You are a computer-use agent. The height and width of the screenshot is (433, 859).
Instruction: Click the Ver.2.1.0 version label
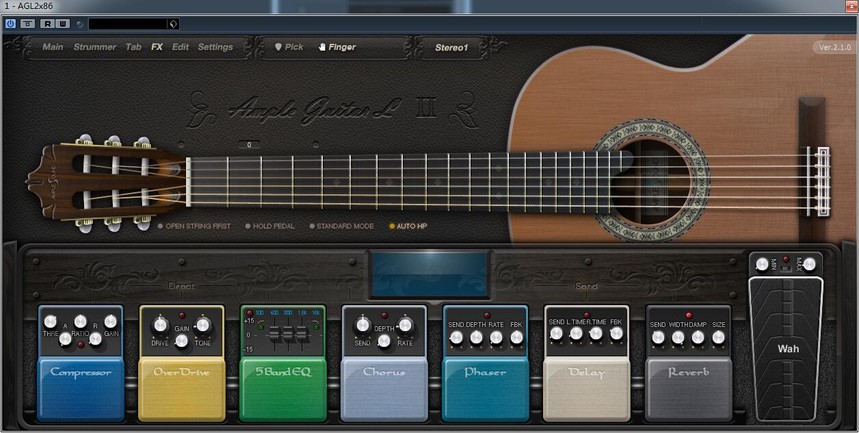834,47
